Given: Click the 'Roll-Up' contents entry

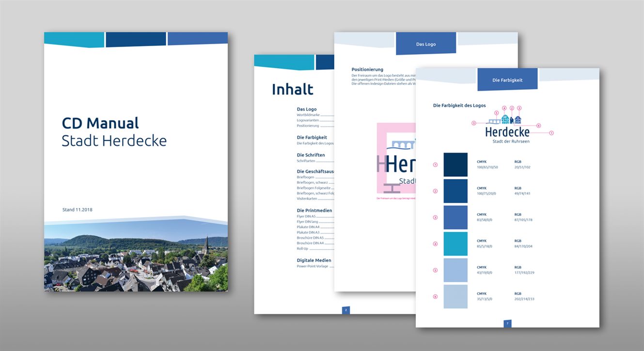Looking at the screenshot, I should pyautogui.click(x=303, y=248).
